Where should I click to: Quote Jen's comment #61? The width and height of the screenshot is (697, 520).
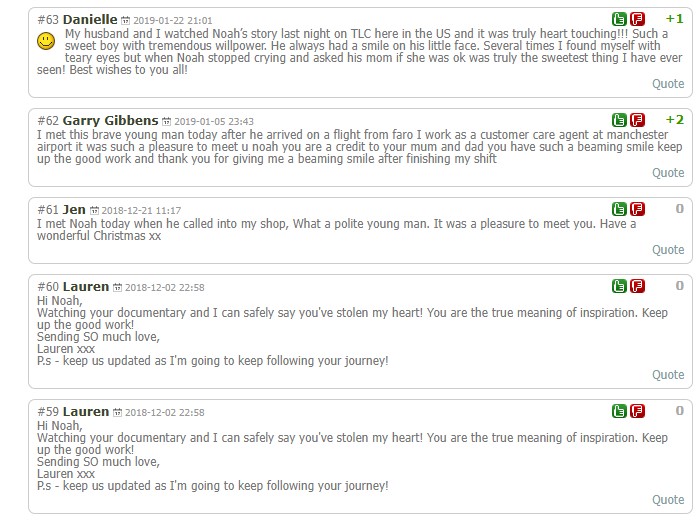[x=668, y=250]
